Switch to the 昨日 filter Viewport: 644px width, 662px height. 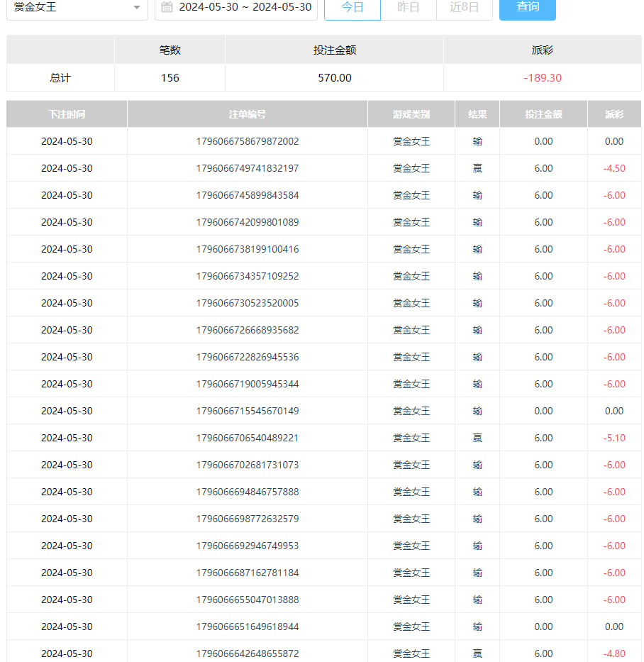point(408,7)
